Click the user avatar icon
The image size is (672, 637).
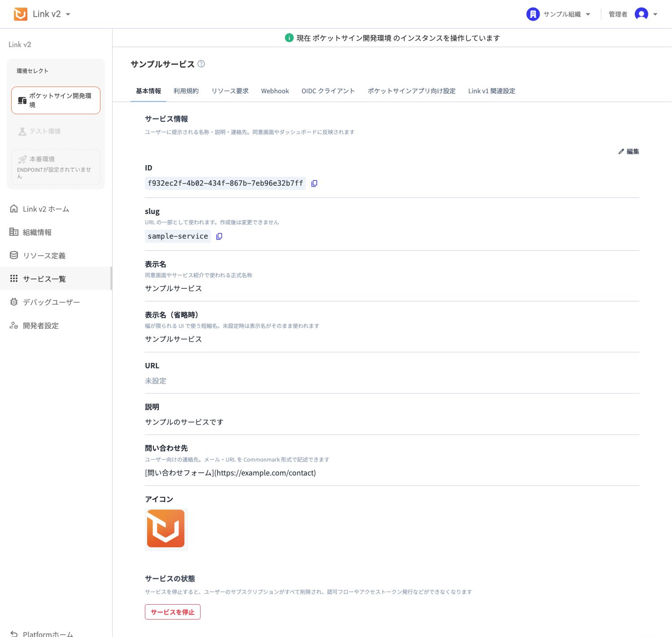click(641, 14)
